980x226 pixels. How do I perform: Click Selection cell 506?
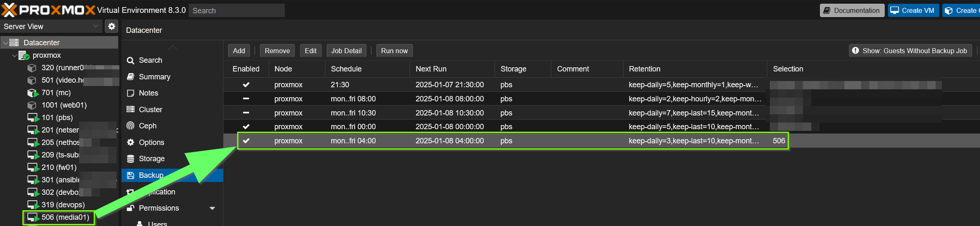779,141
